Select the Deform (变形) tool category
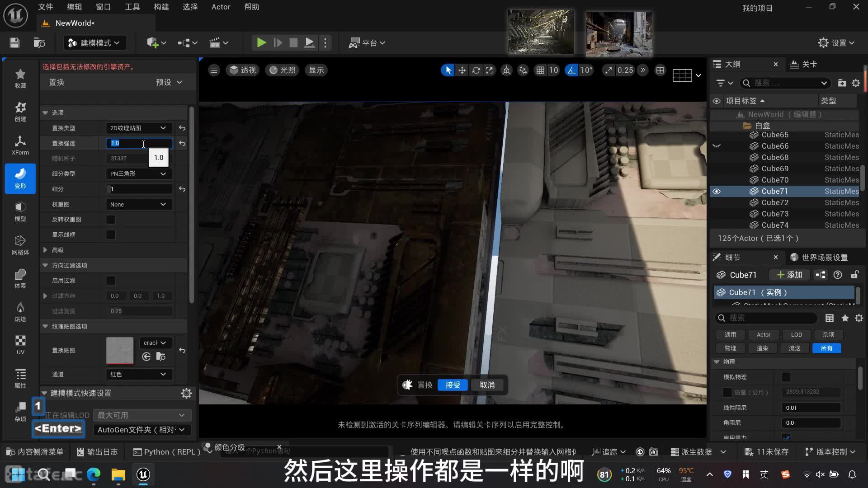Image resolution: width=868 pixels, height=488 pixels. (x=20, y=178)
